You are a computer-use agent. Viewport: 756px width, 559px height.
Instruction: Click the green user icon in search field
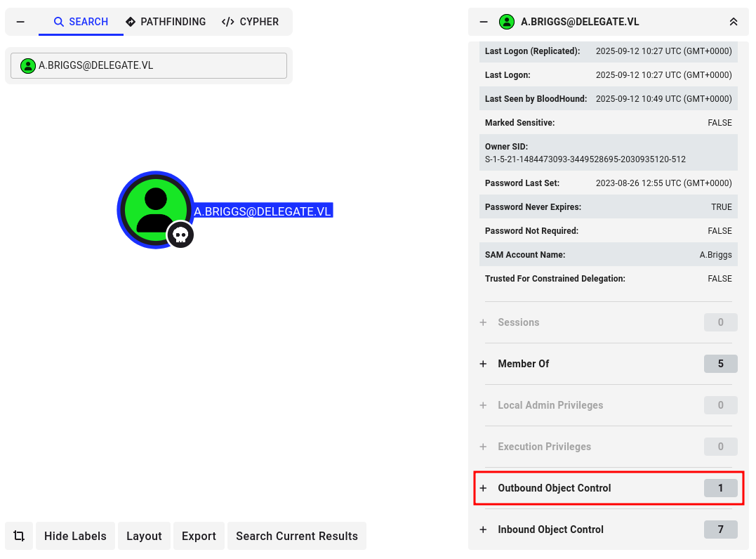click(28, 66)
